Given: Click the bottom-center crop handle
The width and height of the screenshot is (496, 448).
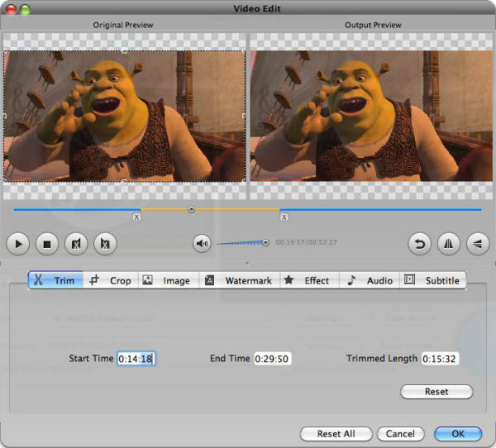Looking at the screenshot, I should (x=124, y=182).
